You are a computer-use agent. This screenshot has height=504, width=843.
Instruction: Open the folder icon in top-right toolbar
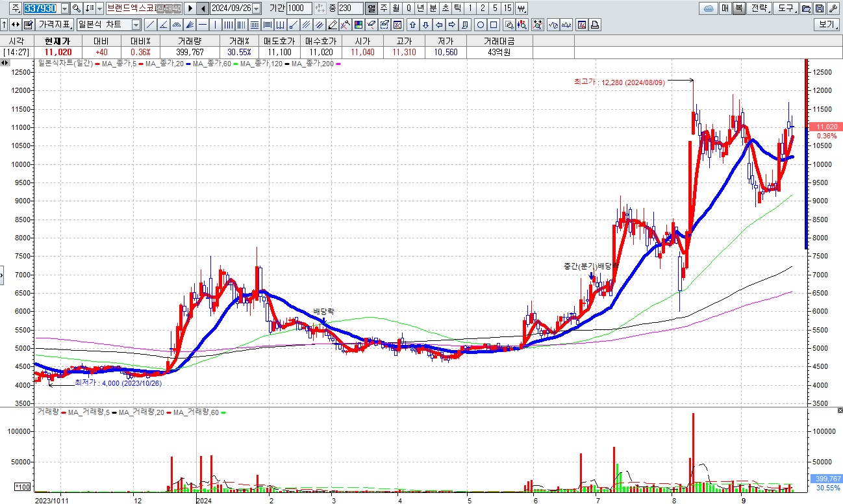[807, 8]
